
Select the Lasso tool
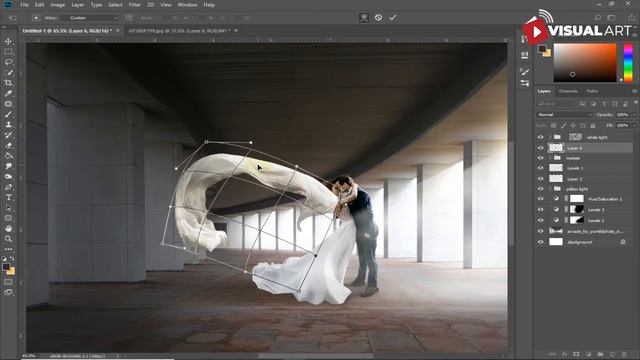(8, 62)
